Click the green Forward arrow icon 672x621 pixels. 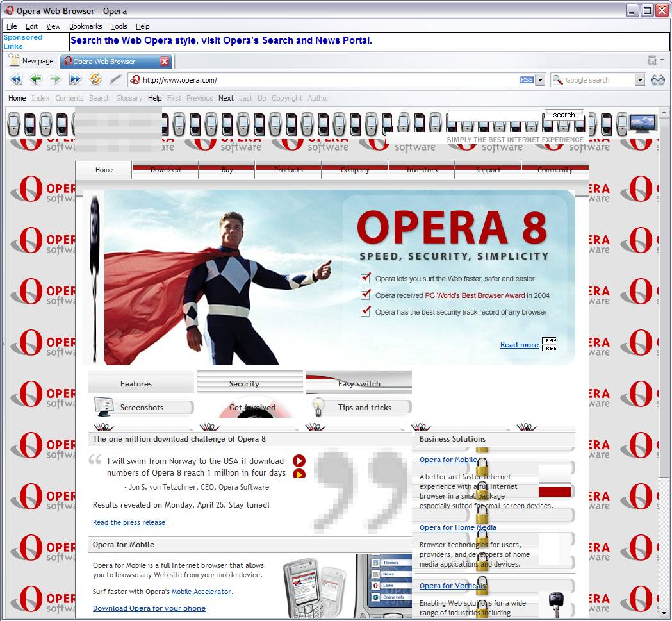55,79
